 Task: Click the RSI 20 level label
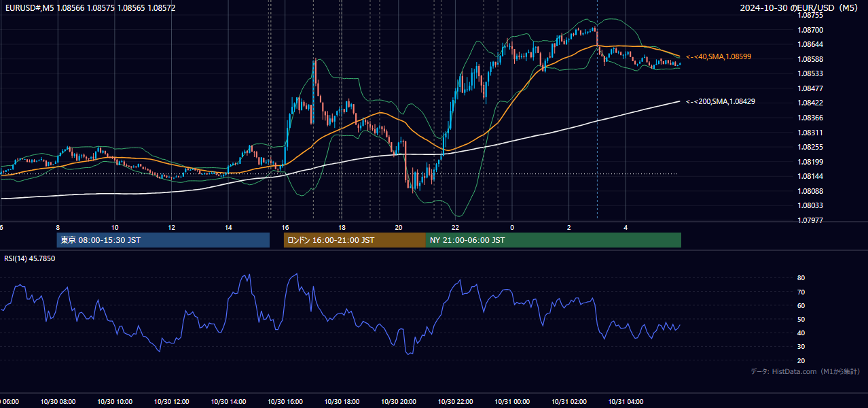(801, 360)
